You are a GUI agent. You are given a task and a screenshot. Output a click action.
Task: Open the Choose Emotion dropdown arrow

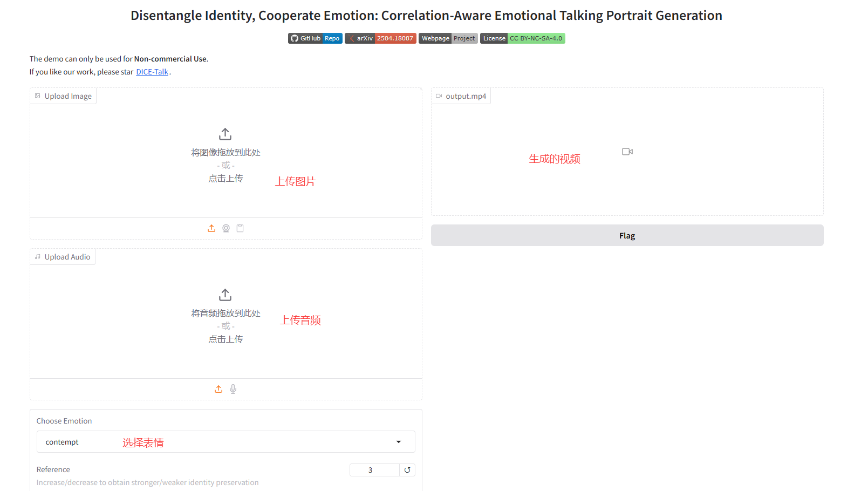pos(399,442)
